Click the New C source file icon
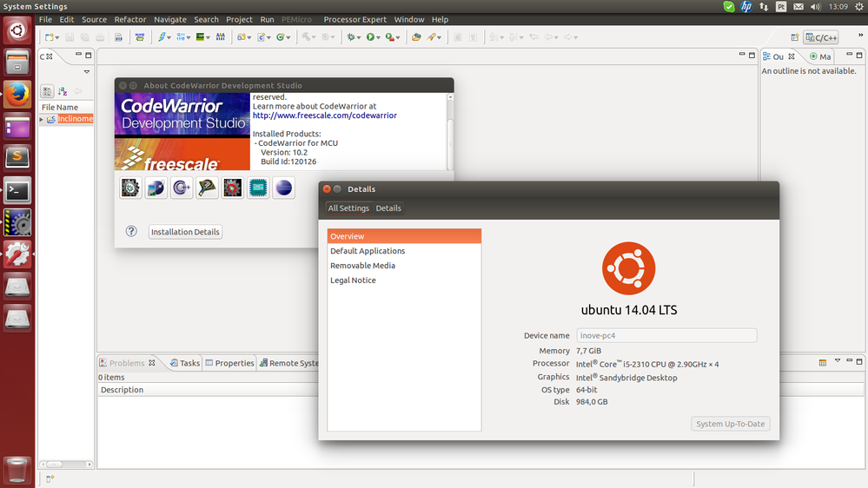Viewport: 868px width, 488px height. [x=262, y=37]
